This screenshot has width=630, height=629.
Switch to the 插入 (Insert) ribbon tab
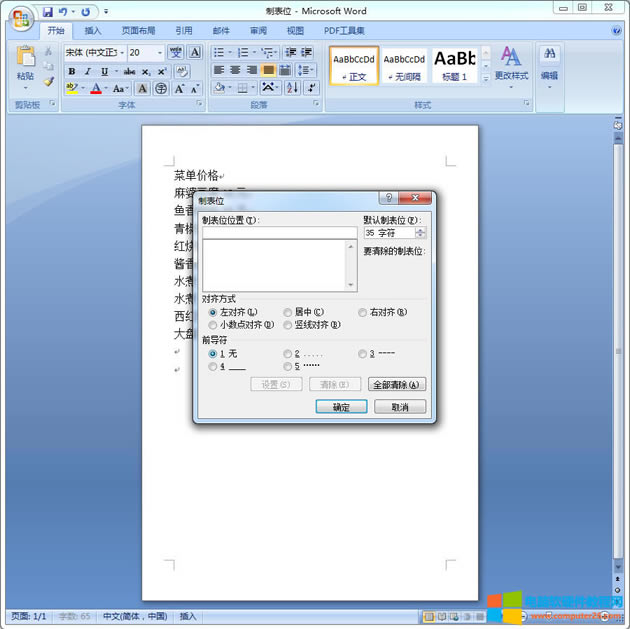click(x=93, y=31)
